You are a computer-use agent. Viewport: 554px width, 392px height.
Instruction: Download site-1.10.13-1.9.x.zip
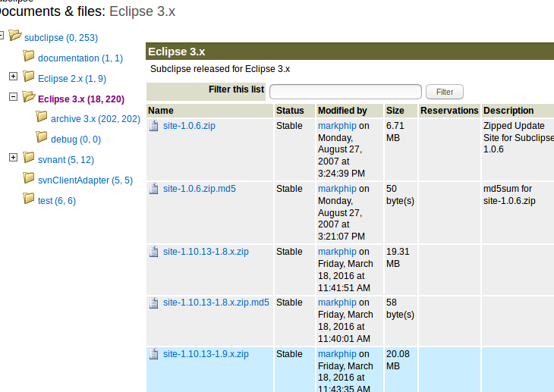pyautogui.click(x=206, y=354)
